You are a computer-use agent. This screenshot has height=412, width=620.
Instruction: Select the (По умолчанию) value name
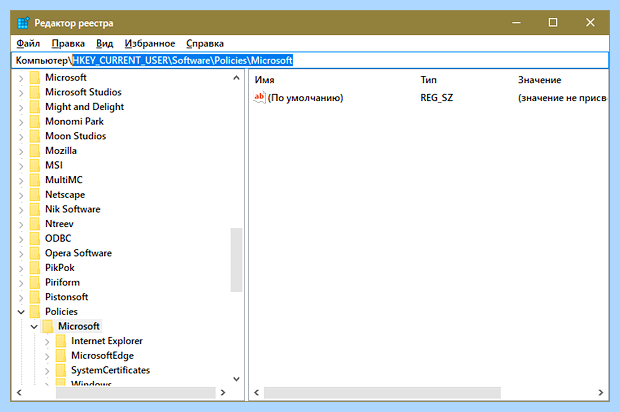(305, 98)
